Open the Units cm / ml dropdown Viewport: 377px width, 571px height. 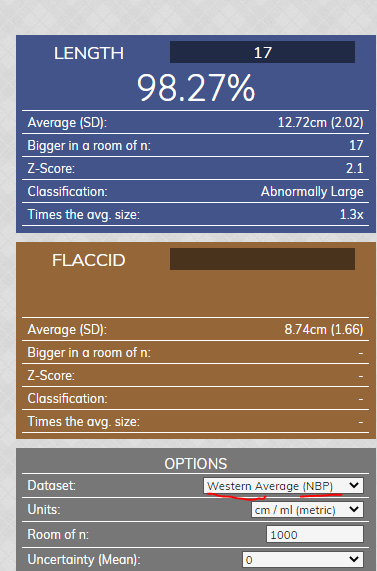(307, 509)
